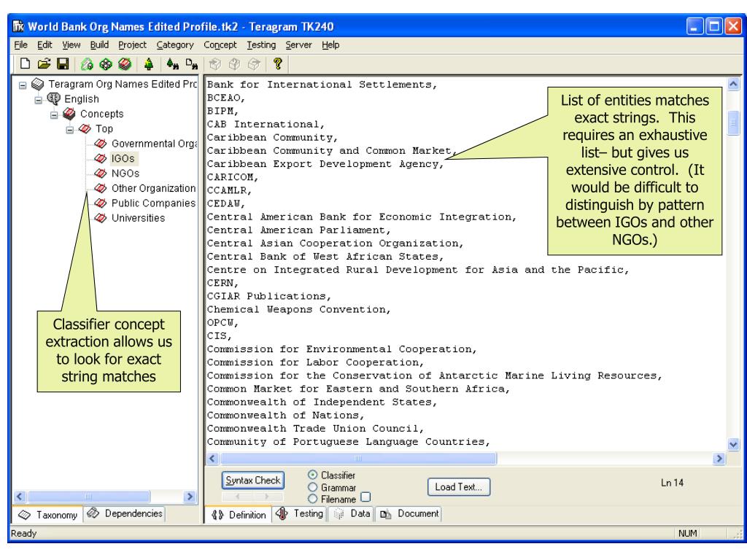Viewport: 747px width, 560px height.
Task: Click the Concepts red book icon
Action: (69, 113)
